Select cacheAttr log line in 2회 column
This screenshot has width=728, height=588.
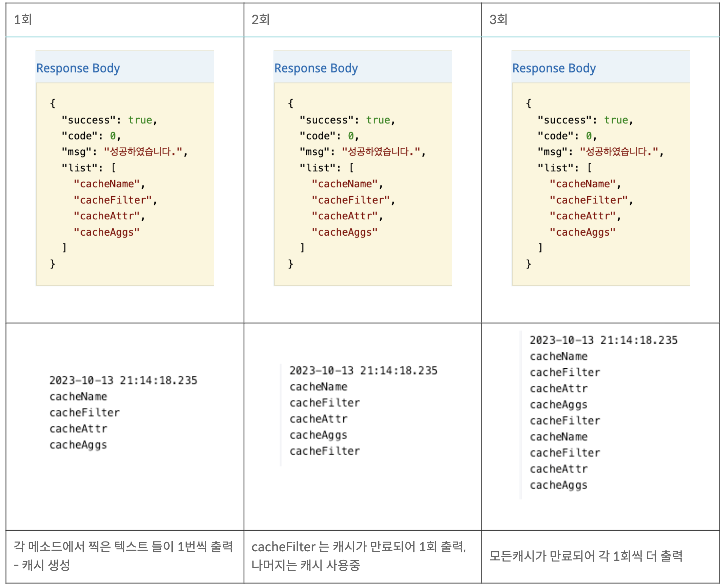pyautogui.click(x=318, y=419)
